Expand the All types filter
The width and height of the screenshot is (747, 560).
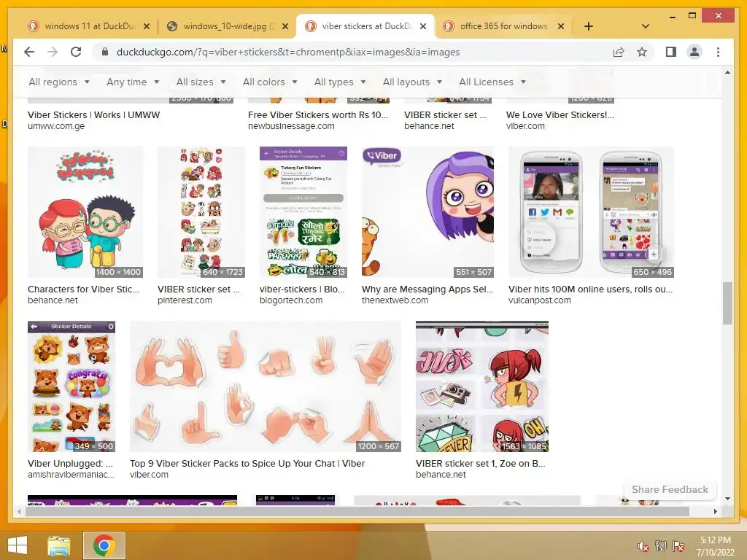340,82
